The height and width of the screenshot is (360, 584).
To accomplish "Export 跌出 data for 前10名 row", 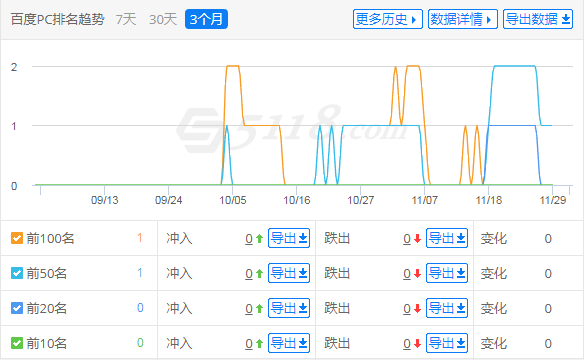I will pyautogui.click(x=447, y=343).
